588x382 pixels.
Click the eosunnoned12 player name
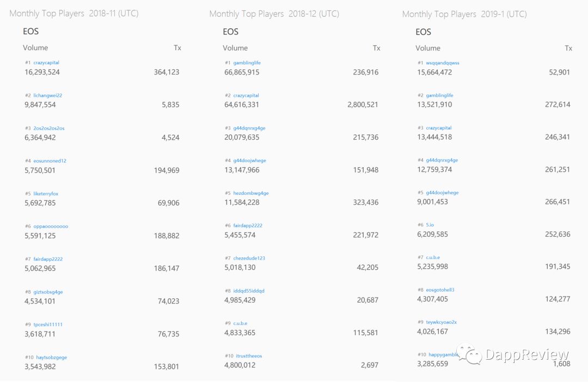coord(50,161)
